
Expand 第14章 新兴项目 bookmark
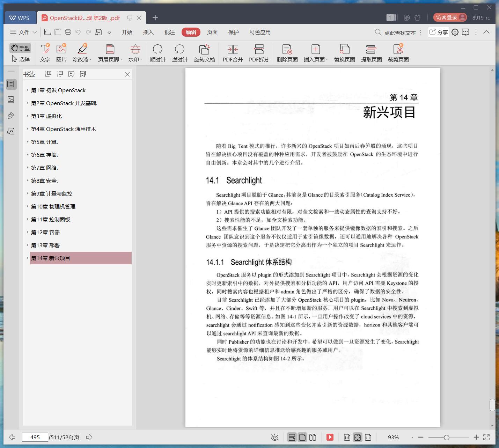(28, 258)
